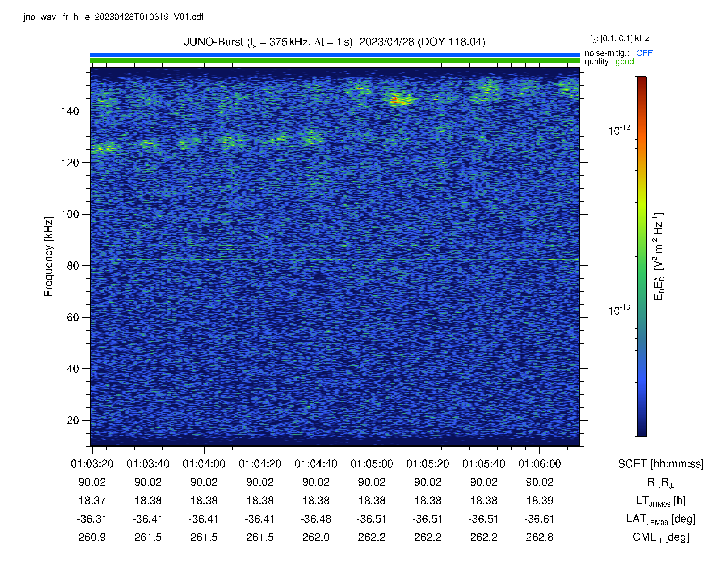The image size is (728, 563).
Task: Click the noise-mitig. OFF label
Action: click(619, 53)
